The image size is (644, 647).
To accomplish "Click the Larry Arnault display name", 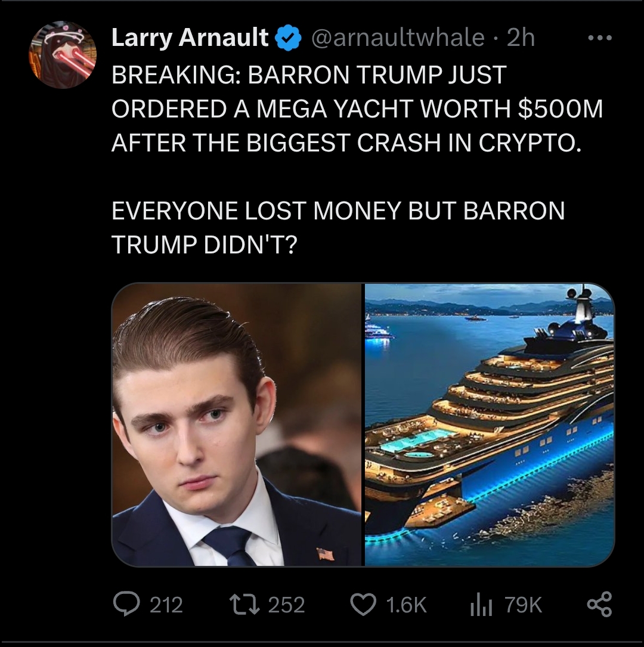I will [x=190, y=38].
